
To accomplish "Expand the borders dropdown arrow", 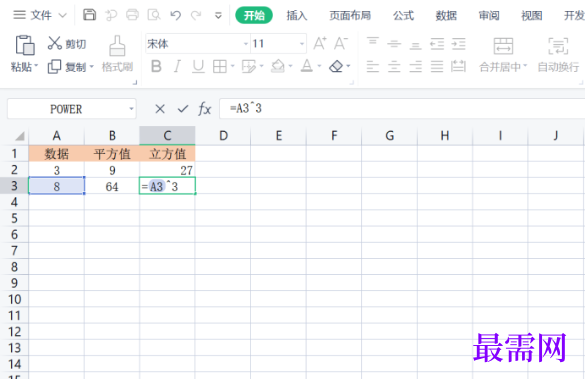I will (x=232, y=66).
